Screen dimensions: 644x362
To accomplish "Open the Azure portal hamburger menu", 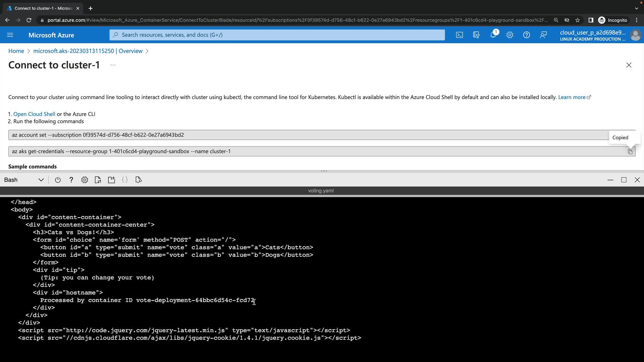I will pyautogui.click(x=10, y=35).
